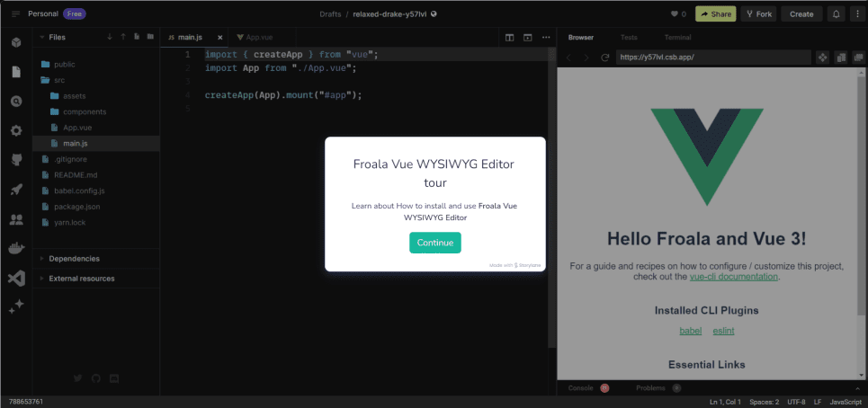Open the babel plugin link
Screen dimensions: 868x408
(x=690, y=331)
